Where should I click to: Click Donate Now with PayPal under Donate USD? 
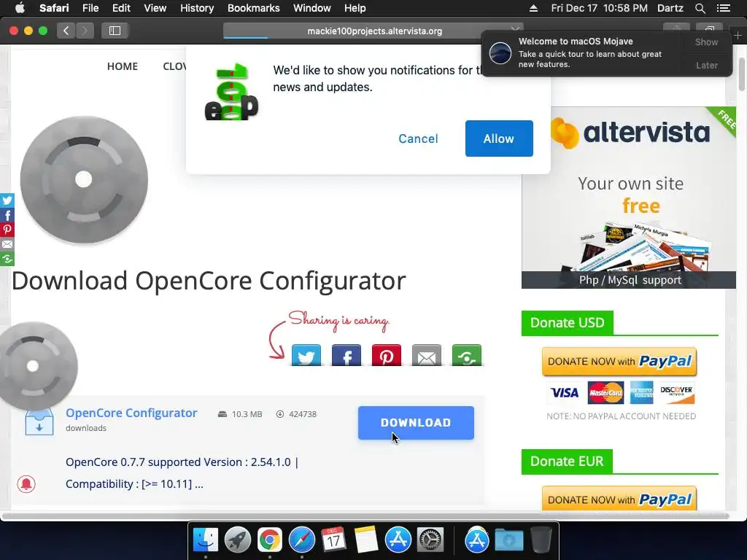[x=619, y=362]
